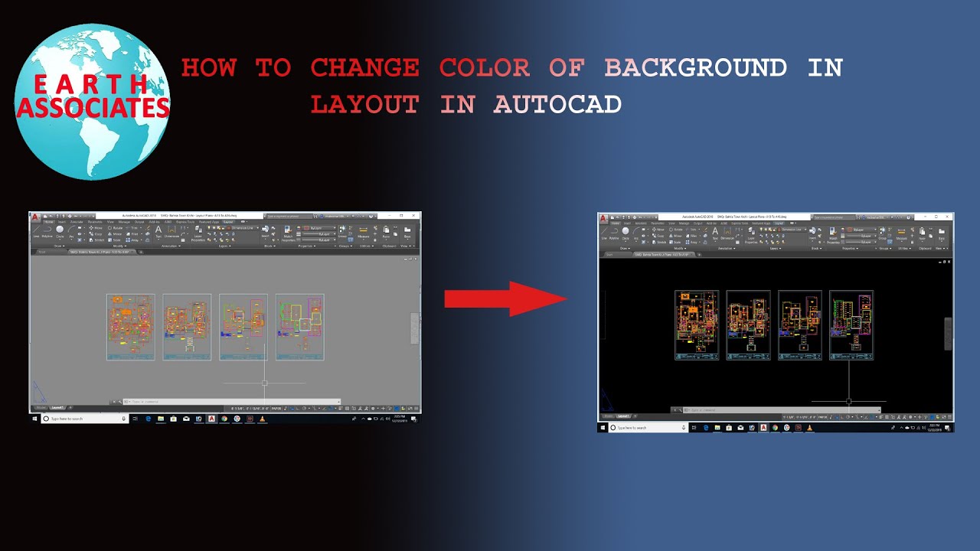Select the Line tool in black-background AutoCAD window
This screenshot has width=980, height=551.
pyautogui.click(x=604, y=234)
